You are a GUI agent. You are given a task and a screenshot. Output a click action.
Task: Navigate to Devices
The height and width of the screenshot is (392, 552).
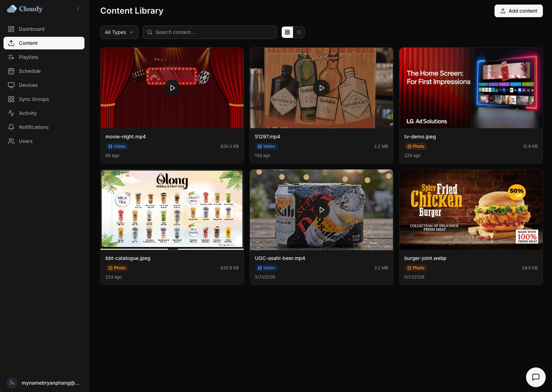tap(44, 85)
